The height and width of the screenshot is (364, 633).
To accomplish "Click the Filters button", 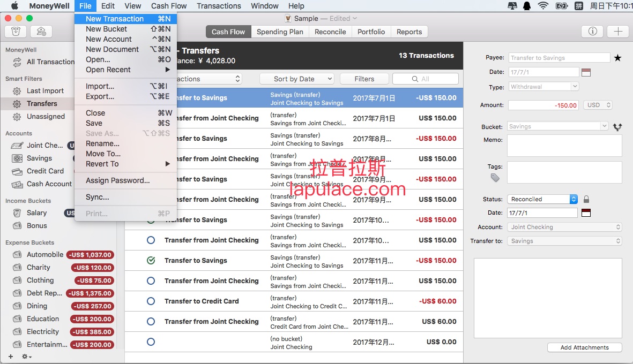I will click(364, 79).
